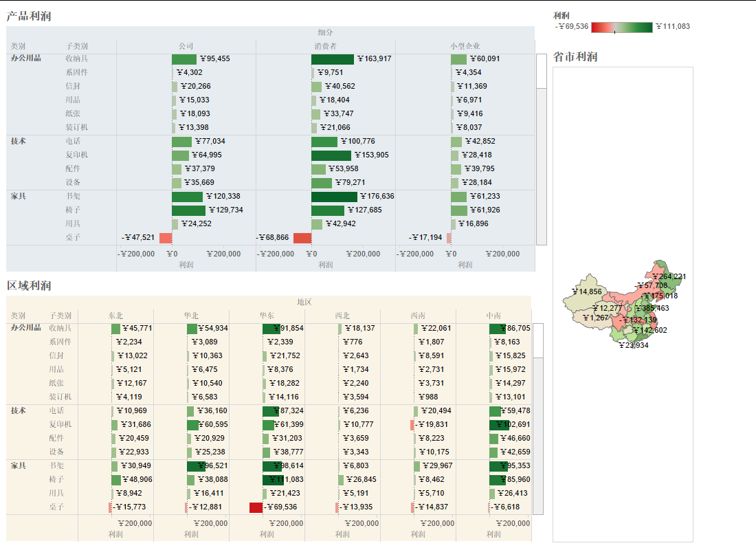Click the 产品利润 table vertical scrollbar thumb
Viewport: 756px width, 550px height.
(542, 71)
